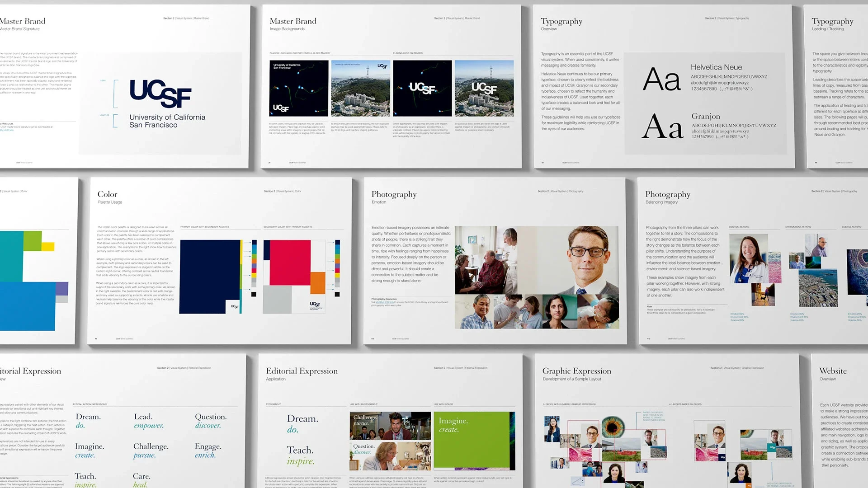This screenshot has width=868, height=488.
Task: Open the aerial city photo in Balancing Imagery
Action: pos(818,287)
